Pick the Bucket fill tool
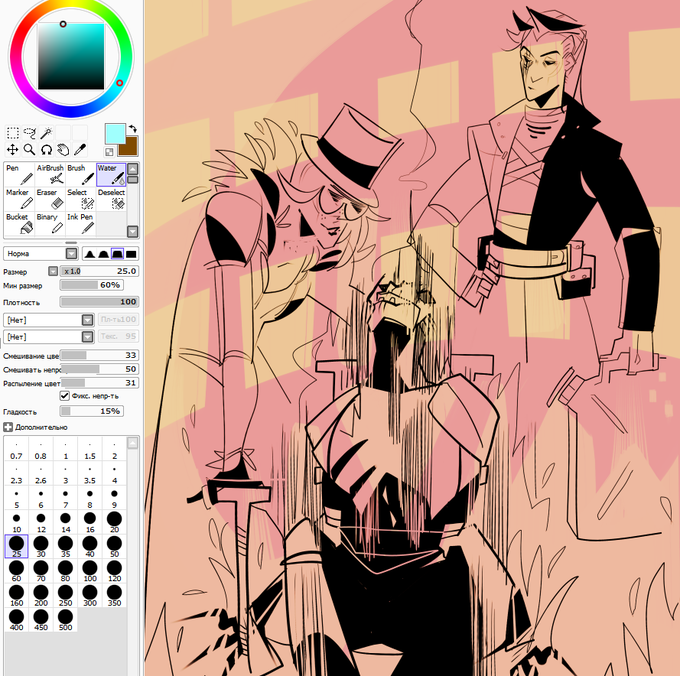 (x=19, y=223)
